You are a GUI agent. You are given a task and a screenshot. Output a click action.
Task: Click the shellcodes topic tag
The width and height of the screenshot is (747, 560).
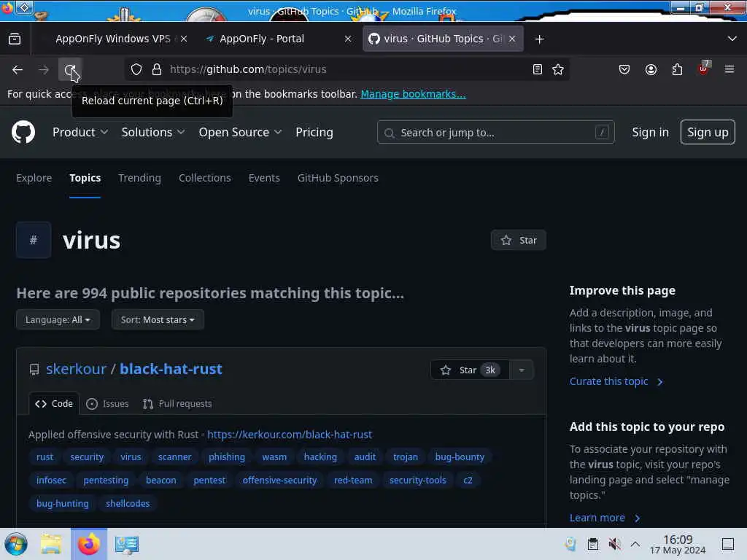(x=128, y=504)
